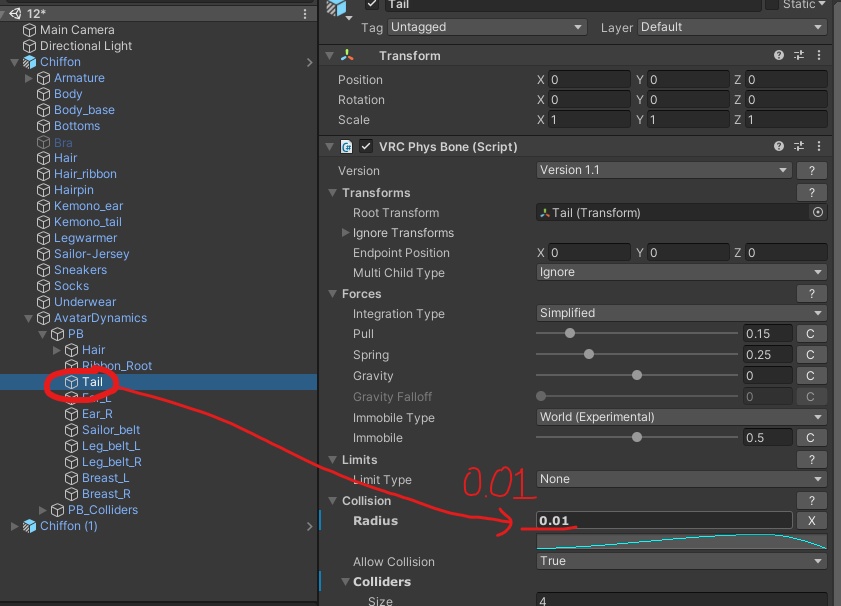Click the Root Transform object picker icon

pos(817,212)
